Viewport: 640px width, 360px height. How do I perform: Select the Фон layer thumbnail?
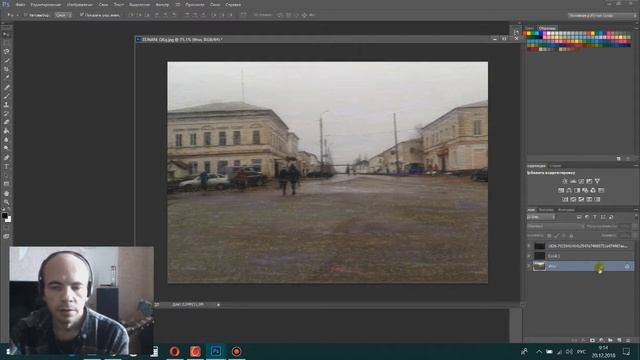[539, 266]
